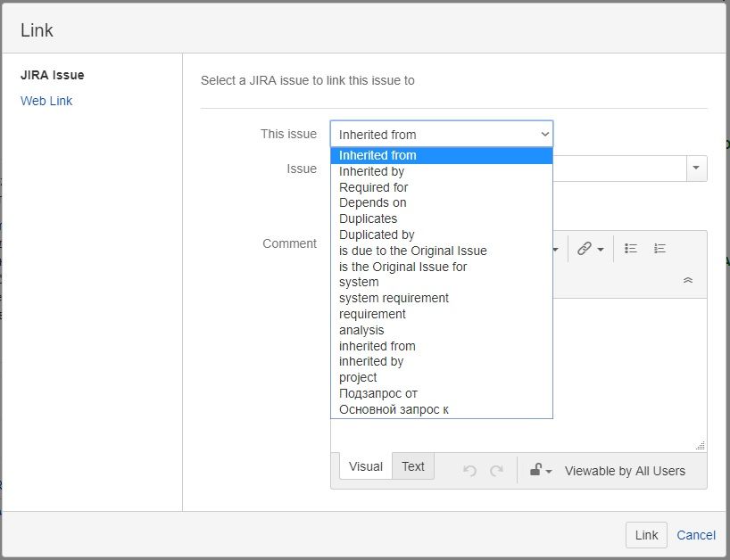Choose 'Inherited by' capitalized option
Image resolution: width=730 pixels, height=560 pixels.
(442, 171)
